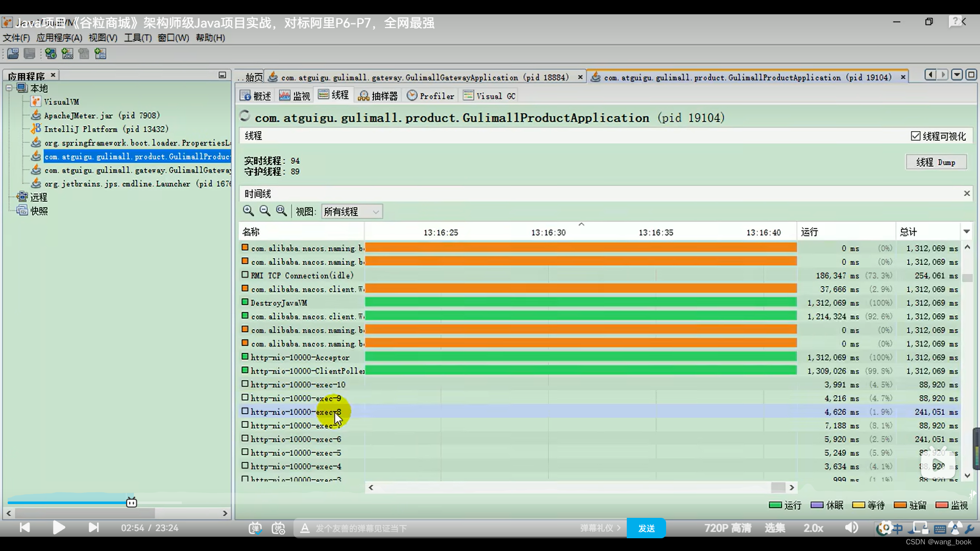
Task: Zoom in on the thread timeline
Action: click(249, 211)
